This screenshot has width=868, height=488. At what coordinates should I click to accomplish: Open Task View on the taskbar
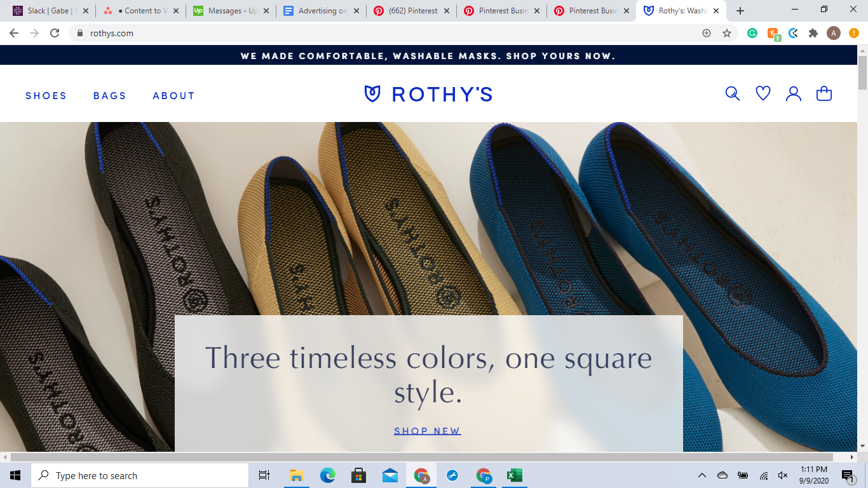[x=264, y=475]
